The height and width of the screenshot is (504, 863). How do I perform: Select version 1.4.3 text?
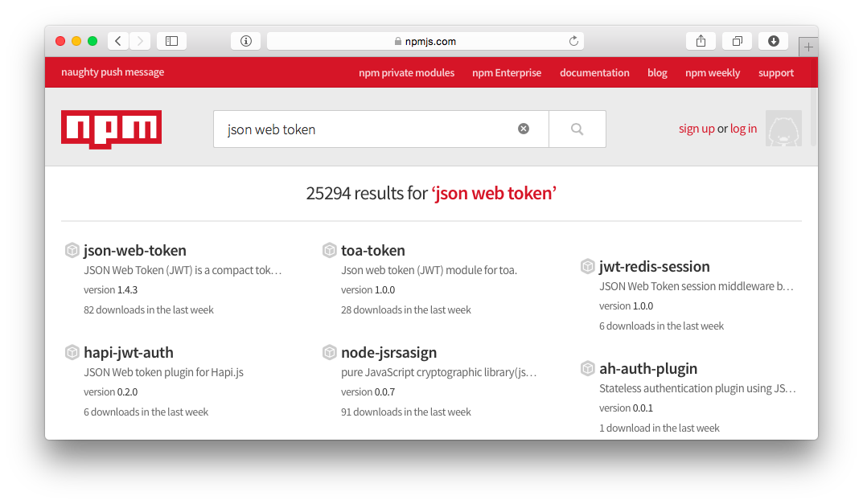[x=111, y=290]
